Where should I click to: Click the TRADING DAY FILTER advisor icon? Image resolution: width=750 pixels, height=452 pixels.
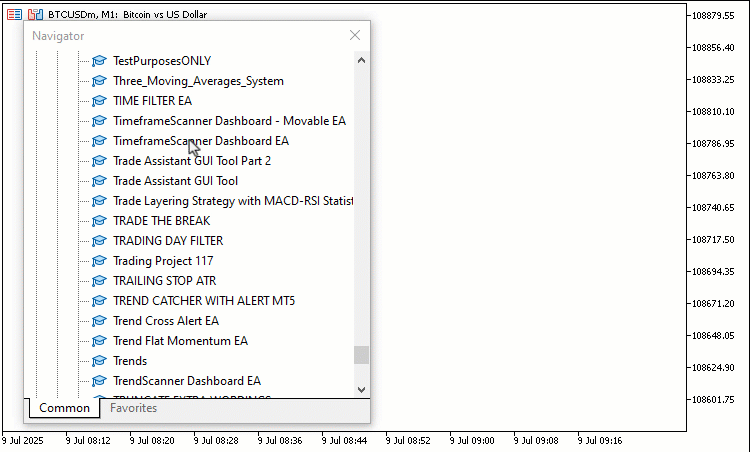(99, 241)
